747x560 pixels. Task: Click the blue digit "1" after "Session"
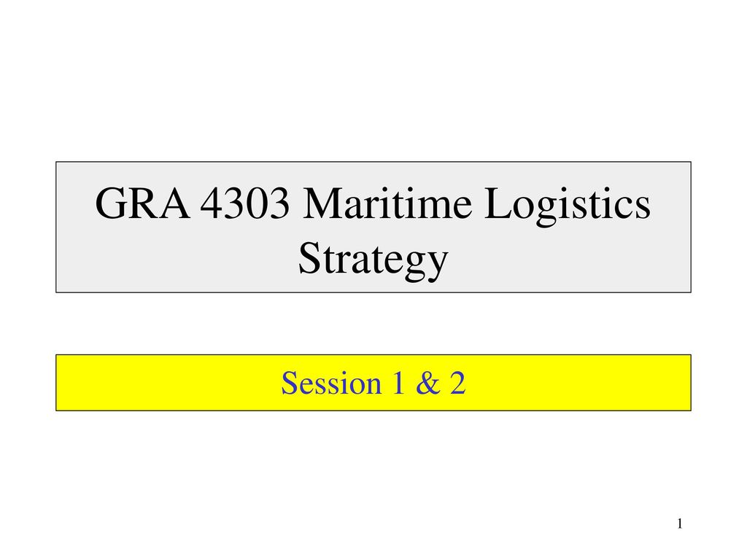[398, 383]
